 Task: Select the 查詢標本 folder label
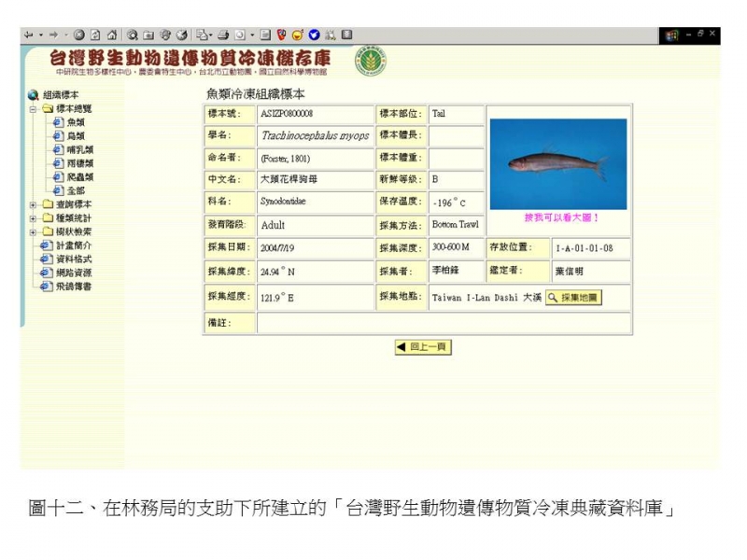tap(73, 204)
